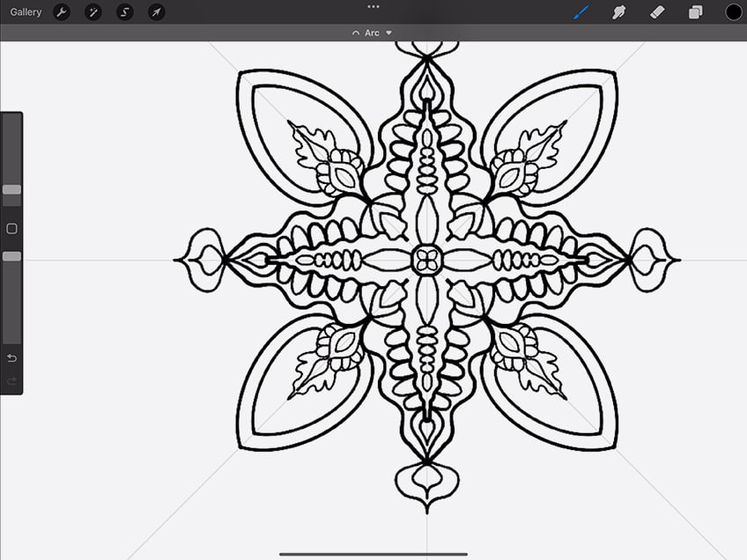The width and height of the screenshot is (747, 560).
Task: Click the brush size slider handle
Action: coord(11,189)
